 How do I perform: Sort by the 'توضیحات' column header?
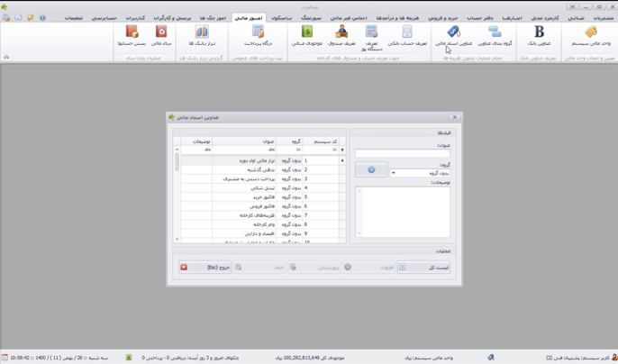196,141
